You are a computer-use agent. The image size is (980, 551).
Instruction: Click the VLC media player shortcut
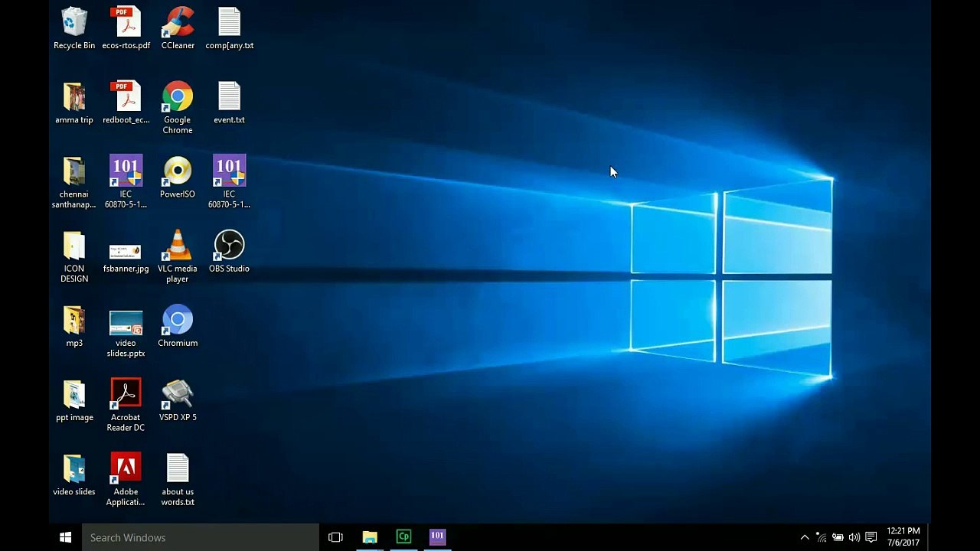pyautogui.click(x=178, y=256)
